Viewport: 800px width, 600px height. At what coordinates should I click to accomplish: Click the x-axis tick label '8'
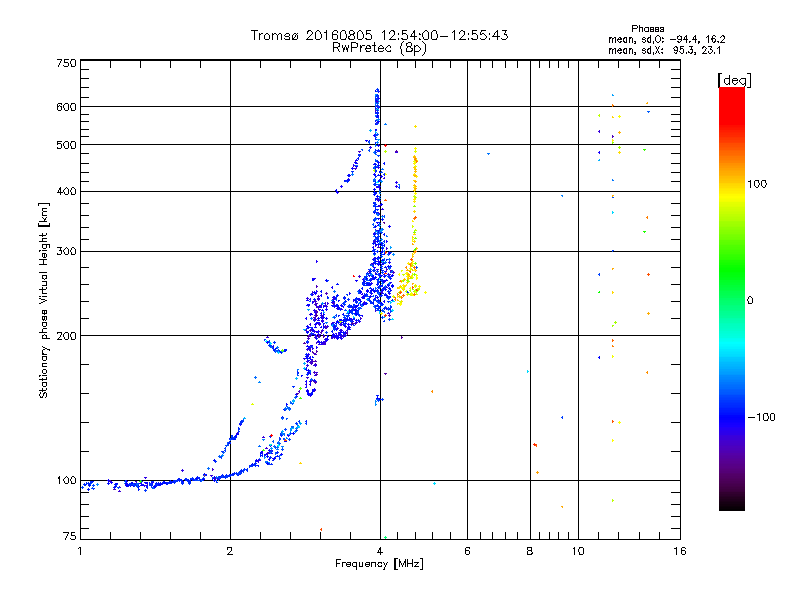[530, 551]
